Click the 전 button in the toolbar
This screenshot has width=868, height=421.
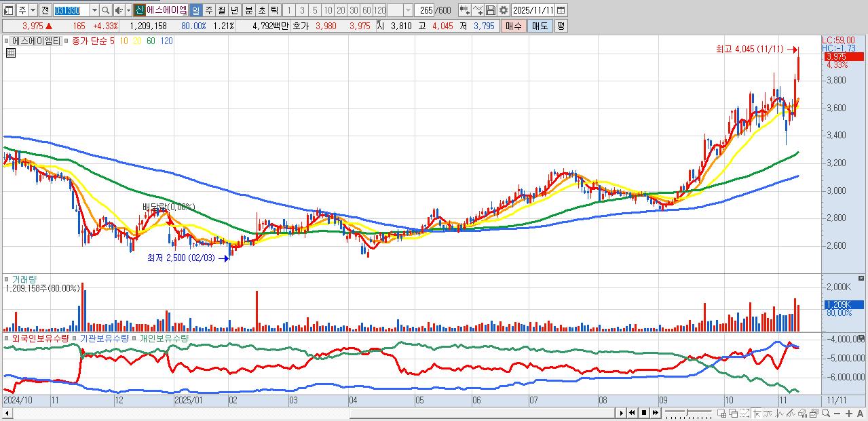45,11
